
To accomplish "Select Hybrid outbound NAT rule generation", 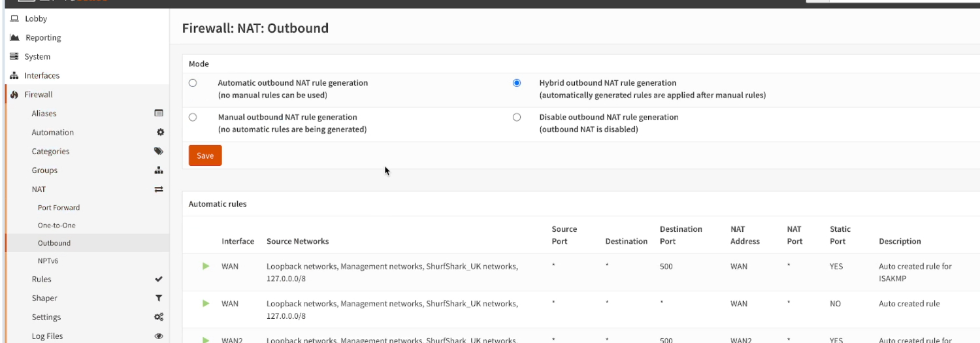I will point(517,83).
